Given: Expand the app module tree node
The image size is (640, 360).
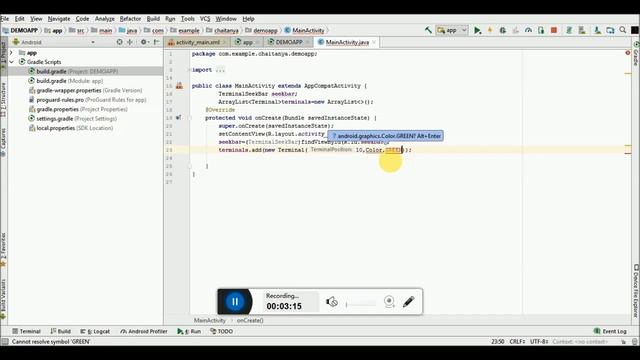Looking at the screenshot, I should [11, 53].
